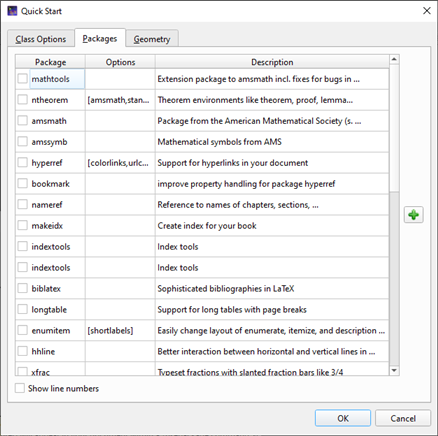Click the [shortlabels] options cell

click(120, 331)
